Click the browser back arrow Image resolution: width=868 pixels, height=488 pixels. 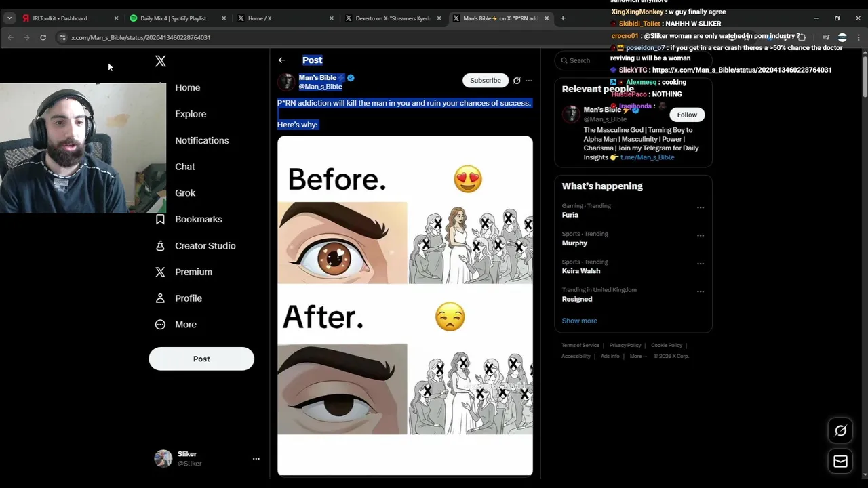[x=11, y=37]
